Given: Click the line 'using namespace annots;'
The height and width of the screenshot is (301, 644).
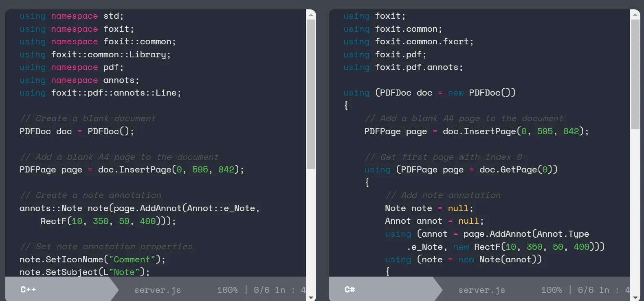Looking at the screenshot, I should 79,81.
